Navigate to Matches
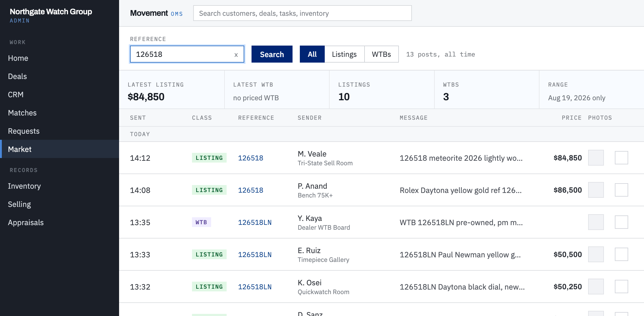Viewport: 644px width, 316px height. pyautogui.click(x=60, y=113)
